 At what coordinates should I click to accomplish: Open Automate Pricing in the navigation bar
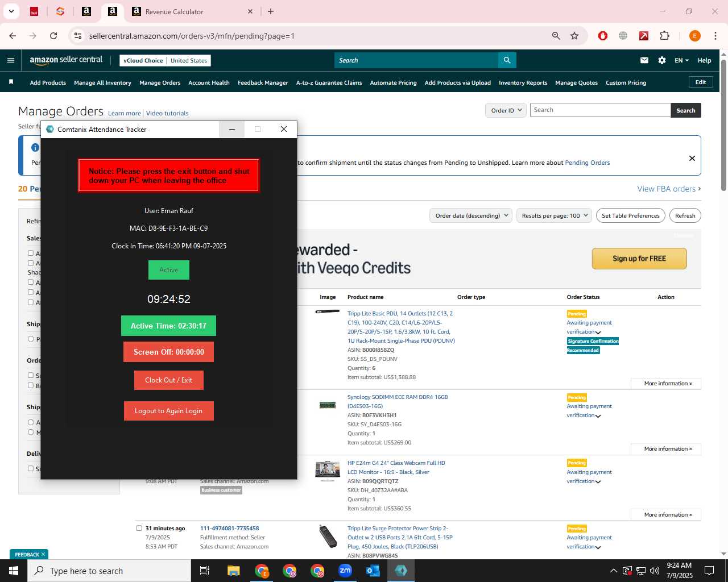point(393,82)
